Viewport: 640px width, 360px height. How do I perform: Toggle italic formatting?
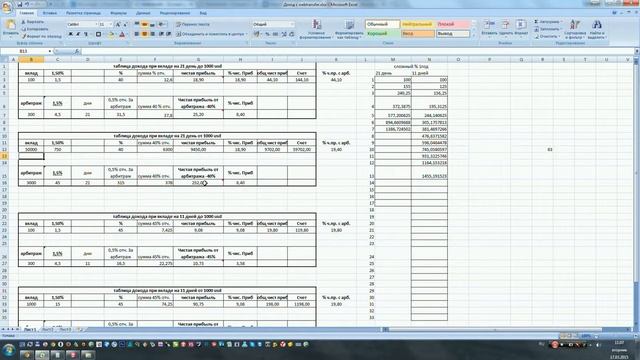point(78,35)
